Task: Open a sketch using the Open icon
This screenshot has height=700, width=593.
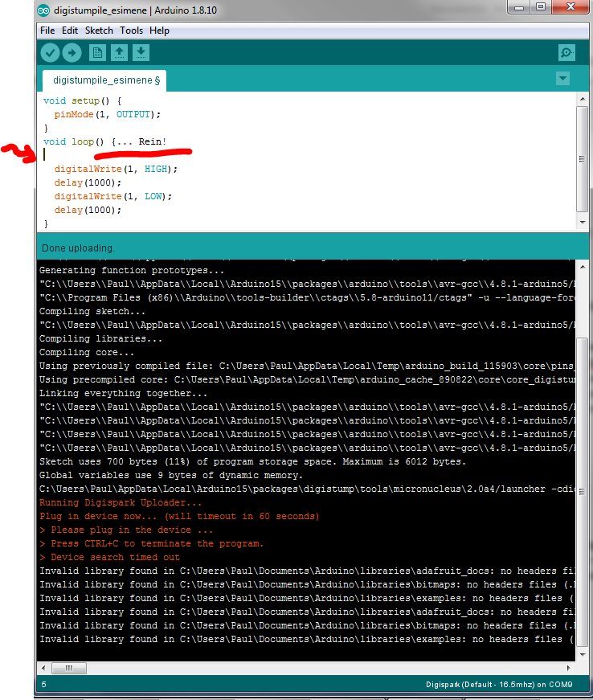Action: (x=119, y=53)
